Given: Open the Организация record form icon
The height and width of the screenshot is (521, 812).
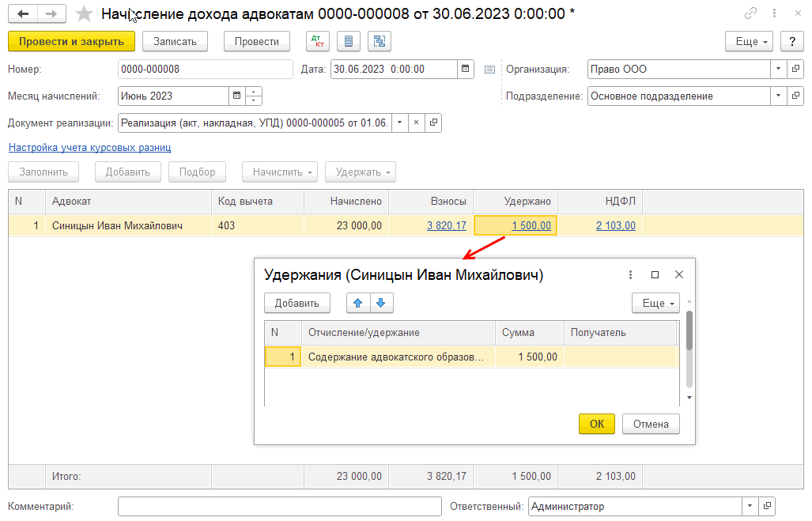Looking at the screenshot, I should 795,69.
